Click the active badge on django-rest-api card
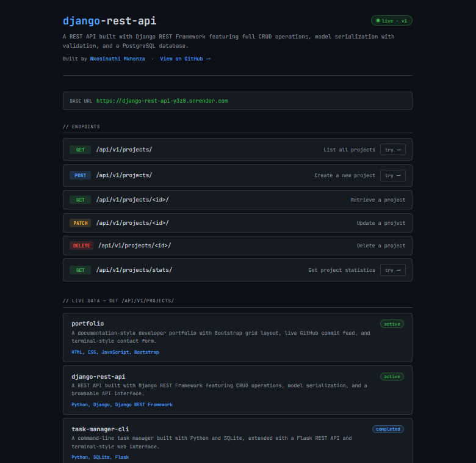Image resolution: width=476 pixels, height=463 pixels. click(392, 377)
